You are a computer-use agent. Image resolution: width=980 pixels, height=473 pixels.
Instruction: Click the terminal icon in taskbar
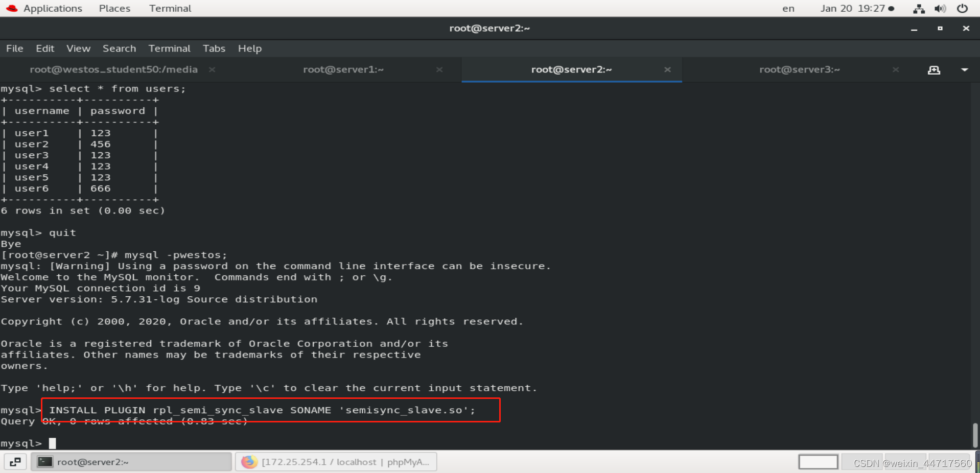click(x=45, y=462)
